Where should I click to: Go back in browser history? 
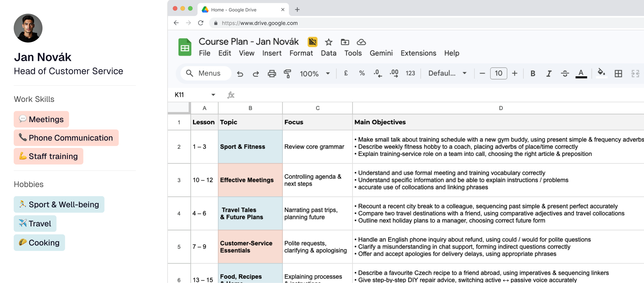coord(176,23)
